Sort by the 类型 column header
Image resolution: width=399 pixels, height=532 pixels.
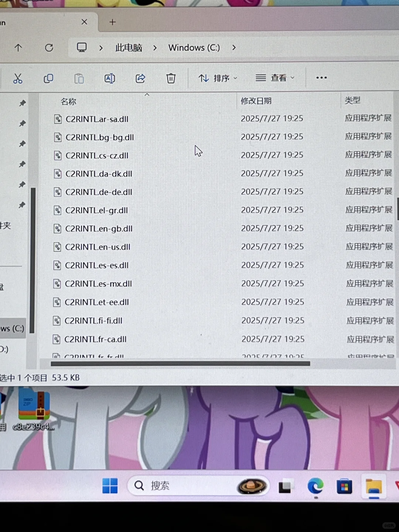tap(352, 100)
